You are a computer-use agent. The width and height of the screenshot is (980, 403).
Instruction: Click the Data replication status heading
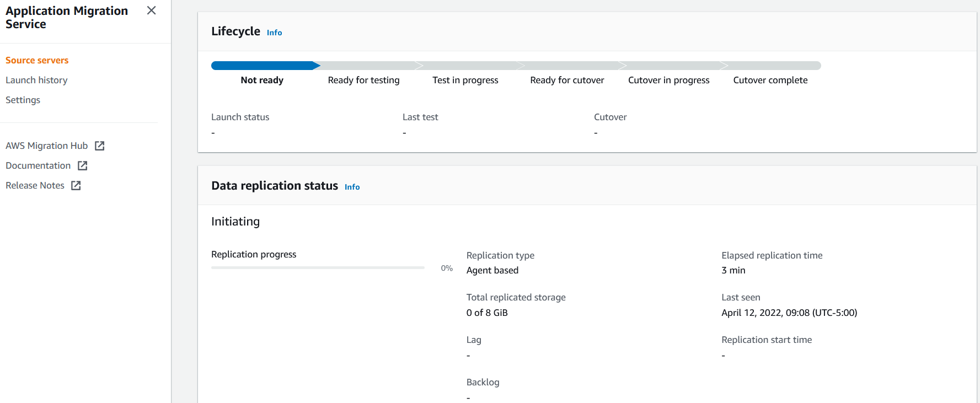tap(275, 186)
